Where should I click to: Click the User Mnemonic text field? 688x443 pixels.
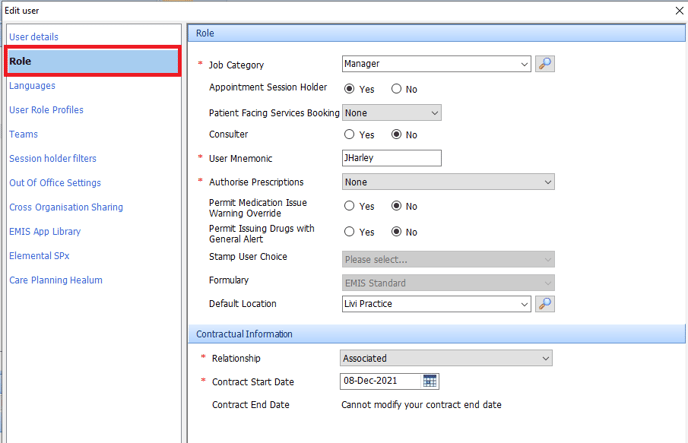pos(391,158)
